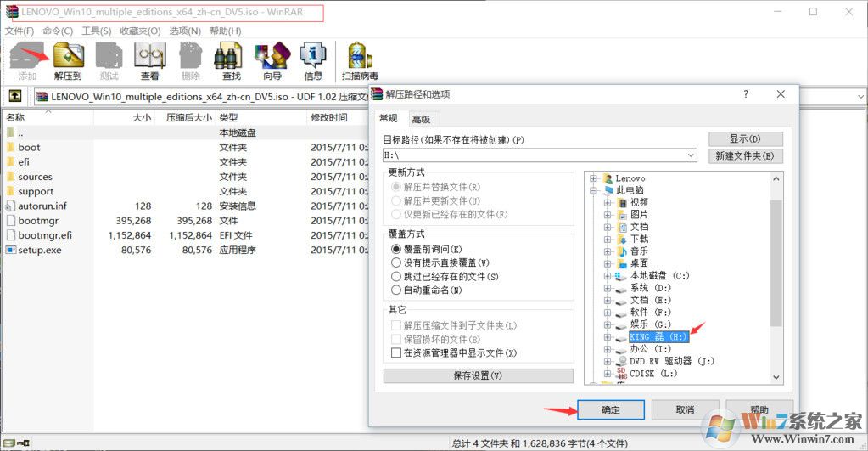Select the autorun.inf file icon
Viewport: 868px width, 451px height.
coord(10,206)
